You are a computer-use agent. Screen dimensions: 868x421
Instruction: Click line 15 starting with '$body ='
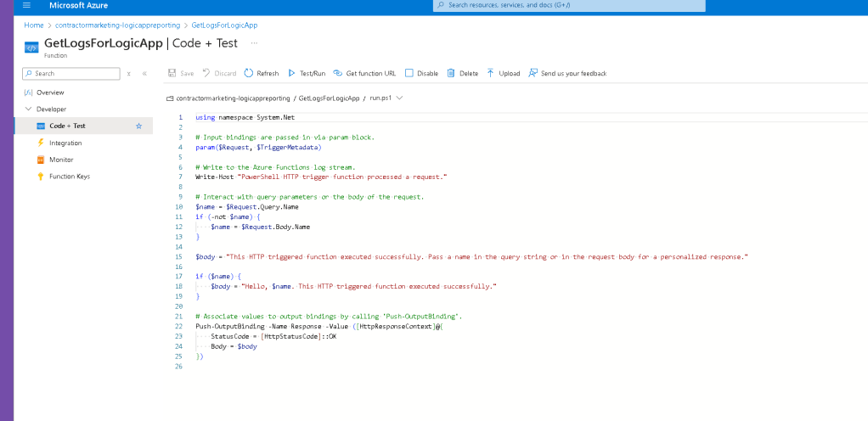click(x=471, y=257)
